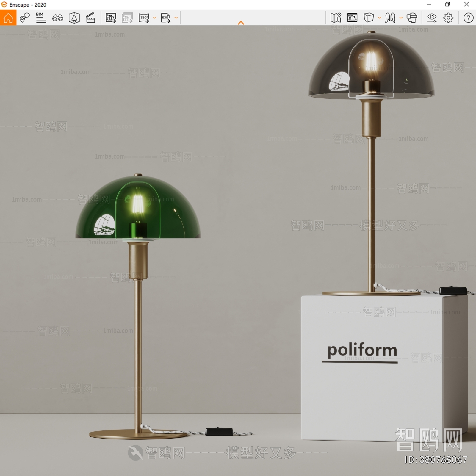Click the 360° mono panorama export icon
Image resolution: width=476 pixels, height=476 pixels.
tap(144, 18)
